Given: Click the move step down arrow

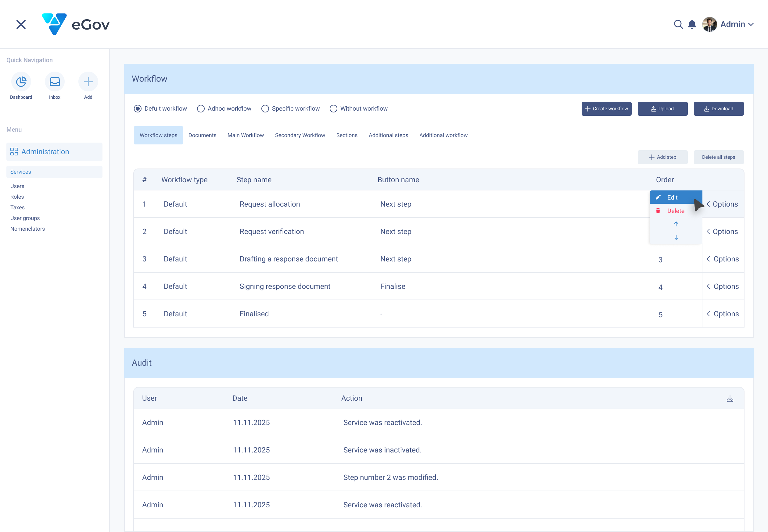Looking at the screenshot, I should click(676, 237).
